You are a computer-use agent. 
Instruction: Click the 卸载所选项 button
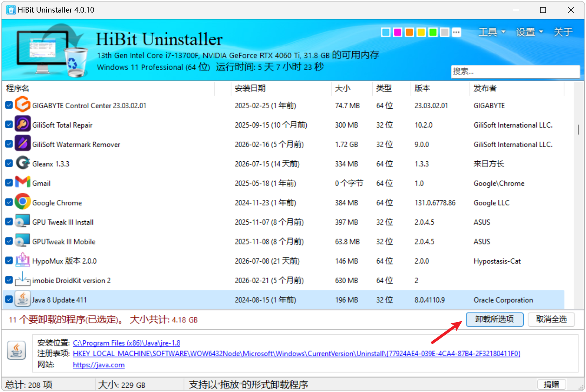[494, 319]
